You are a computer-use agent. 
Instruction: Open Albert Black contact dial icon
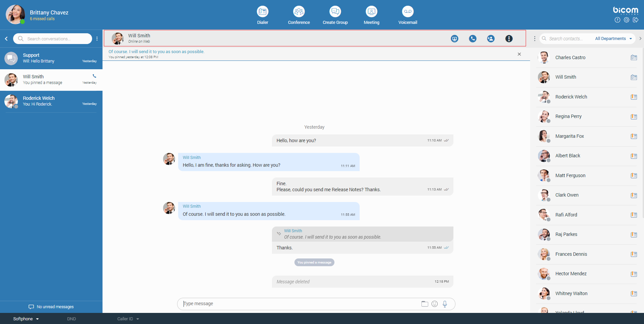634,156
